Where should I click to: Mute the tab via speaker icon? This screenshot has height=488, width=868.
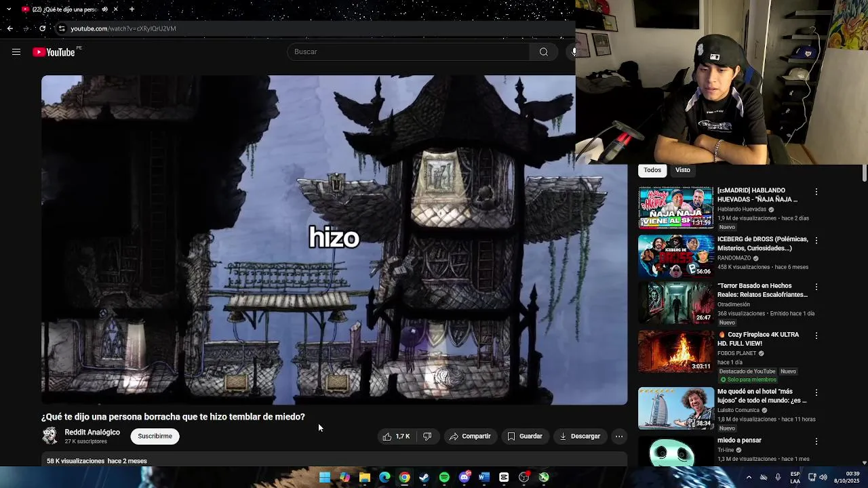click(x=104, y=9)
